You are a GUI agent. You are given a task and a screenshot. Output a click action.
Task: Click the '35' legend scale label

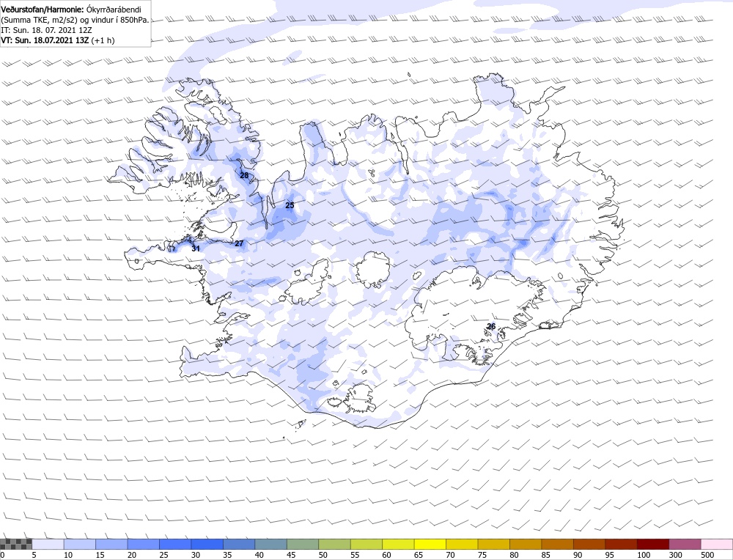[228, 555]
